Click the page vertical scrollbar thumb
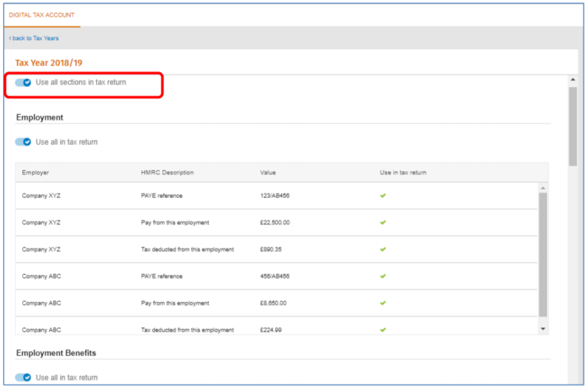The height and width of the screenshot is (390, 588). (572, 126)
